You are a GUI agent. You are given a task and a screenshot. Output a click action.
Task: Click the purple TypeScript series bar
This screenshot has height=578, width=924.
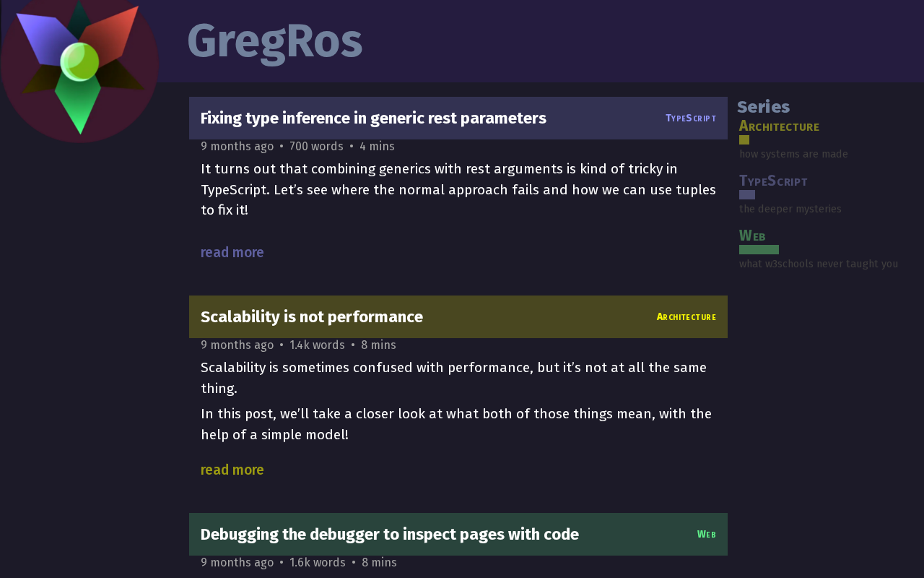pos(747,195)
